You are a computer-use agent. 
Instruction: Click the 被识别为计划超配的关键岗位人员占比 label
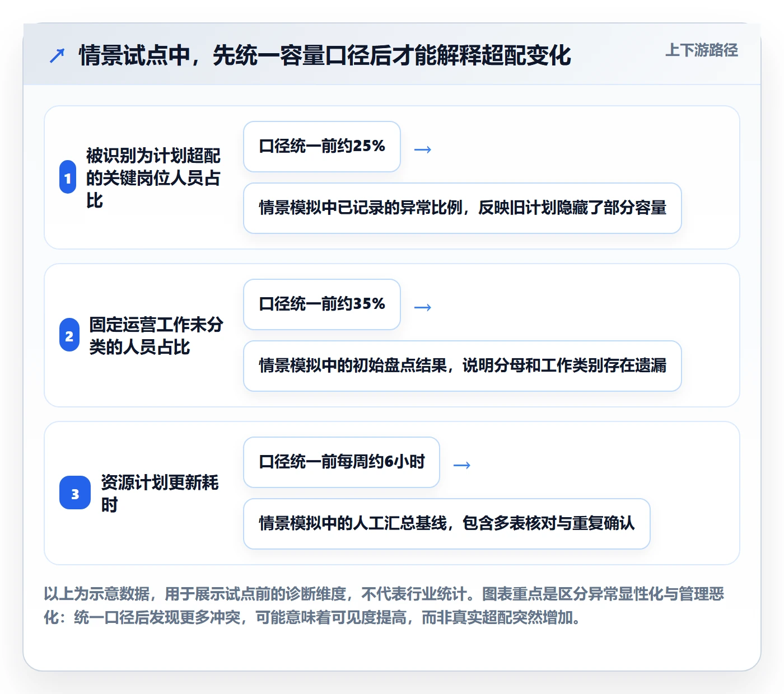[x=153, y=177]
